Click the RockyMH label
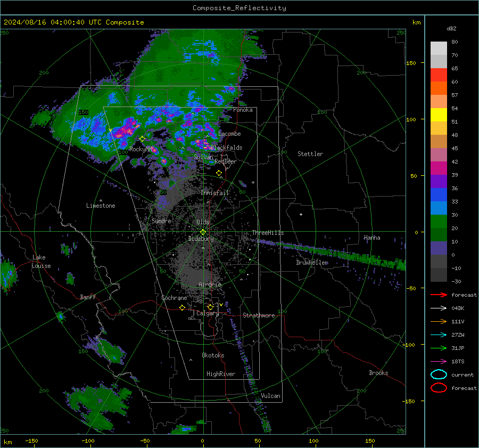This screenshot has width=479, height=448. [x=141, y=149]
